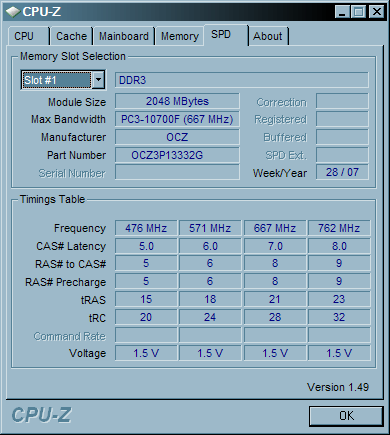Click the tRC value 20

(x=146, y=317)
